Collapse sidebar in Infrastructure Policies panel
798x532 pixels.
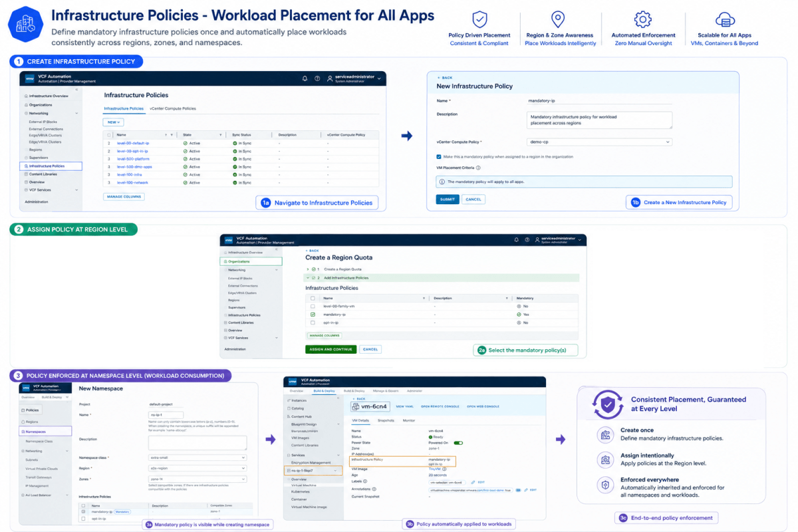[76, 89]
